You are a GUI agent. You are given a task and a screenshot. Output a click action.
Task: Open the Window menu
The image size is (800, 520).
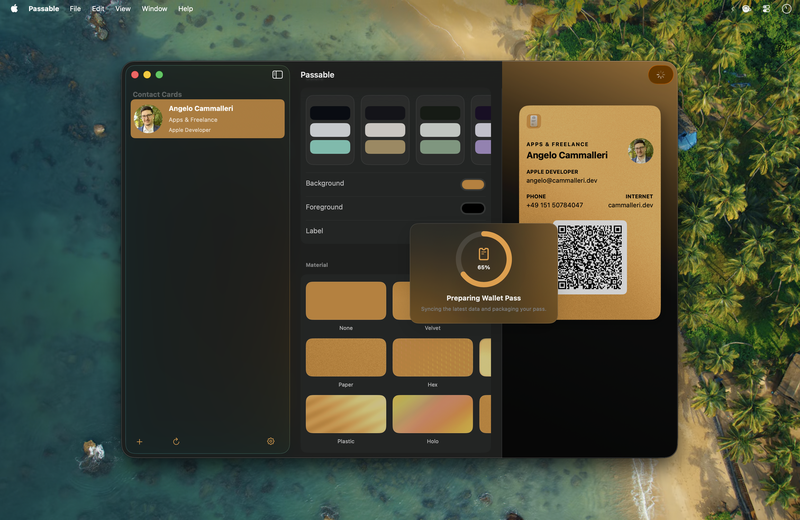[154, 9]
